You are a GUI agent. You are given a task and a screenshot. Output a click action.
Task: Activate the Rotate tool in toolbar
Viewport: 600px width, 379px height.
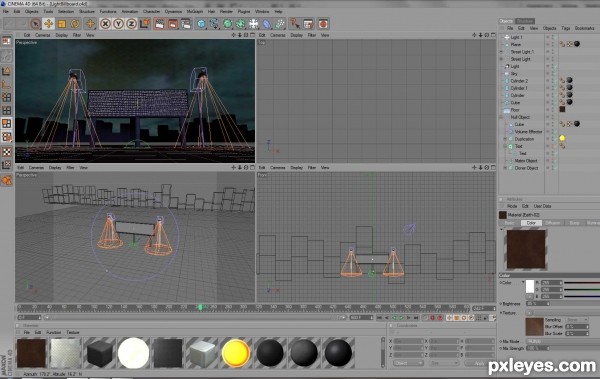(75, 24)
